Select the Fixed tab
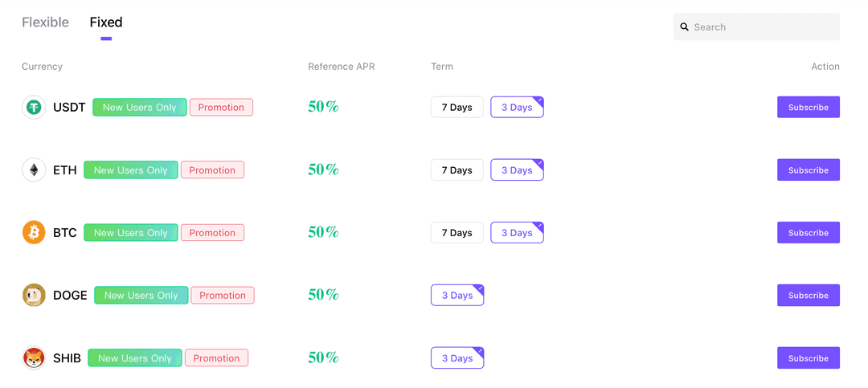This screenshot has height=388, width=868. click(106, 22)
